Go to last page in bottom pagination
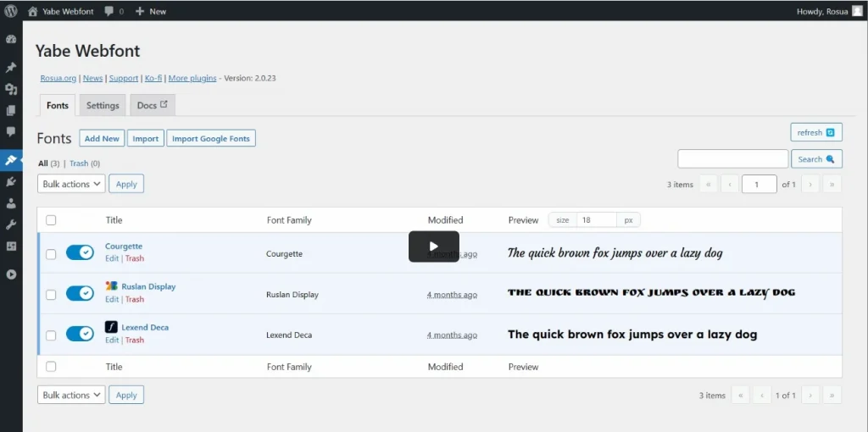The height and width of the screenshot is (432, 868). [x=832, y=395]
